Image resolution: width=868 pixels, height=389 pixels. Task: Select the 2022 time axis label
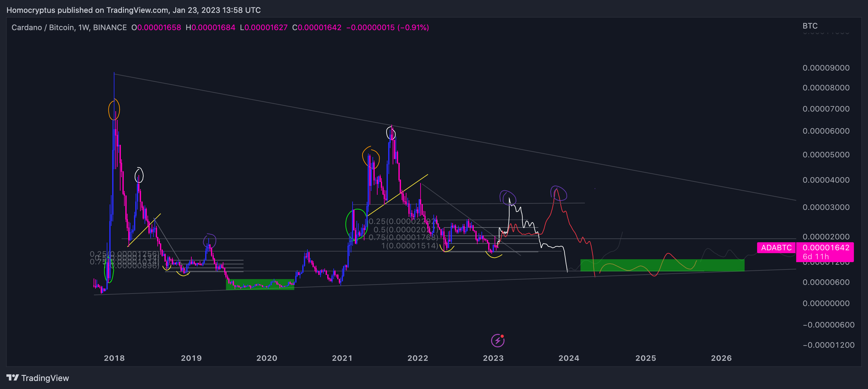pos(417,358)
